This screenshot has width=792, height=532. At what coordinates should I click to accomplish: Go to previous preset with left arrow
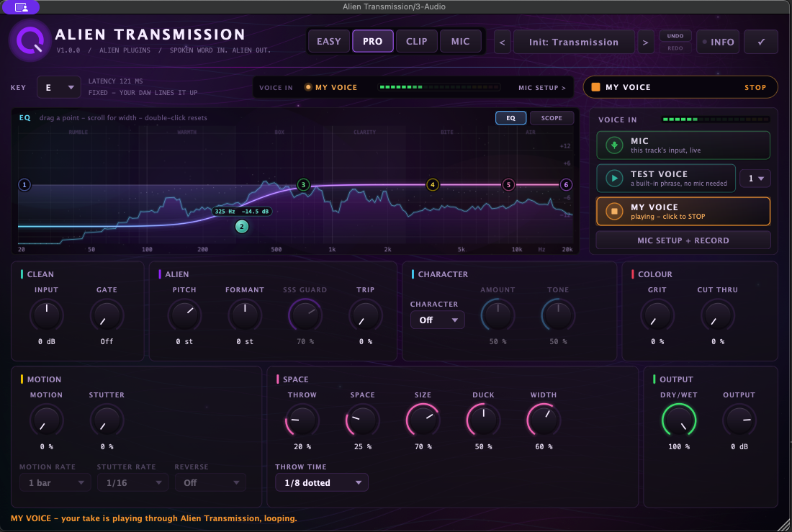point(502,42)
